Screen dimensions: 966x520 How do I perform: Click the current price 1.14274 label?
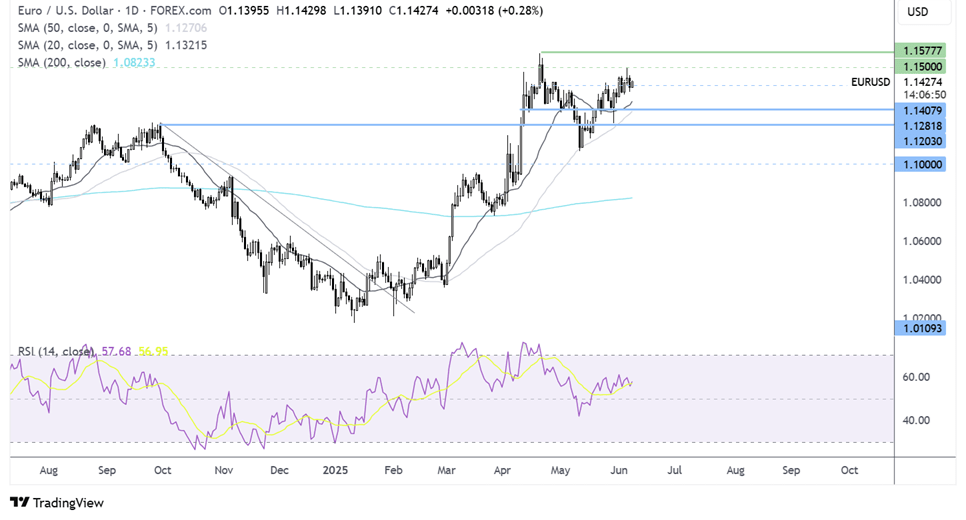click(923, 82)
